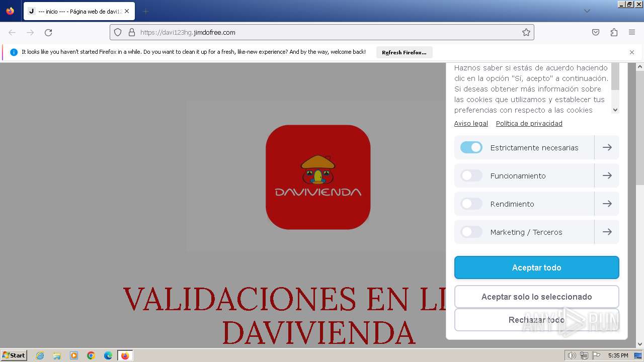Open the Aviso legal link
Image resolution: width=644 pixels, height=362 pixels.
tap(471, 123)
